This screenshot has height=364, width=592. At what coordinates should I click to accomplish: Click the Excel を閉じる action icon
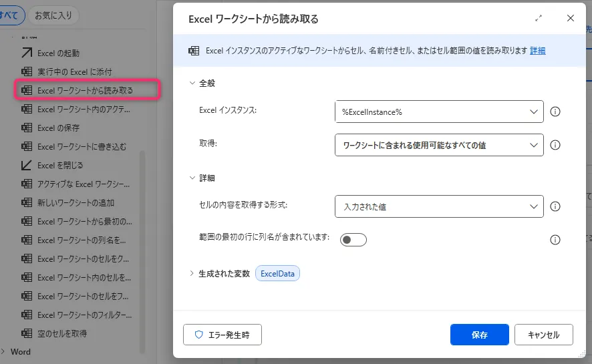coord(27,165)
